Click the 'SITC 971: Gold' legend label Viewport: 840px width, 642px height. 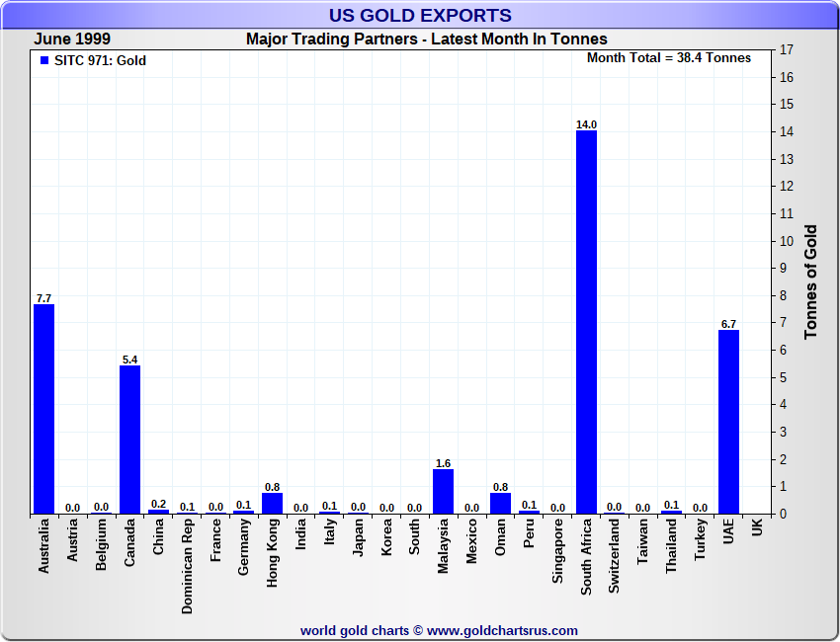[100, 60]
